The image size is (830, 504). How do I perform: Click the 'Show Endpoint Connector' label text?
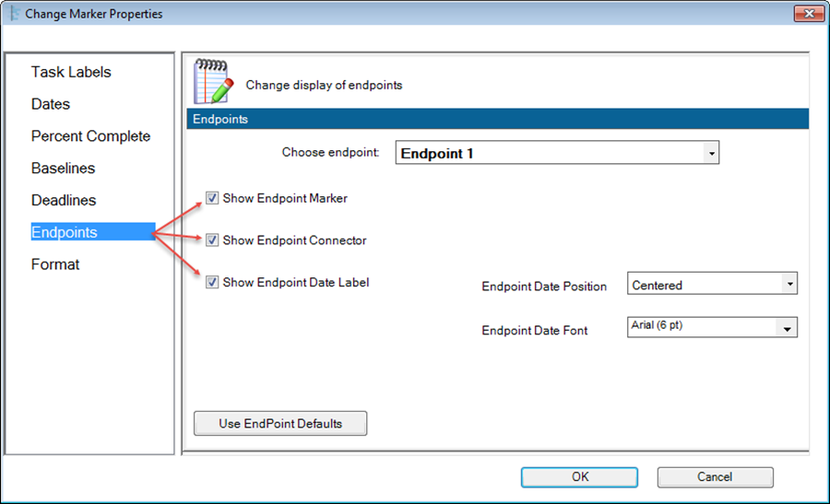pyautogui.click(x=294, y=240)
